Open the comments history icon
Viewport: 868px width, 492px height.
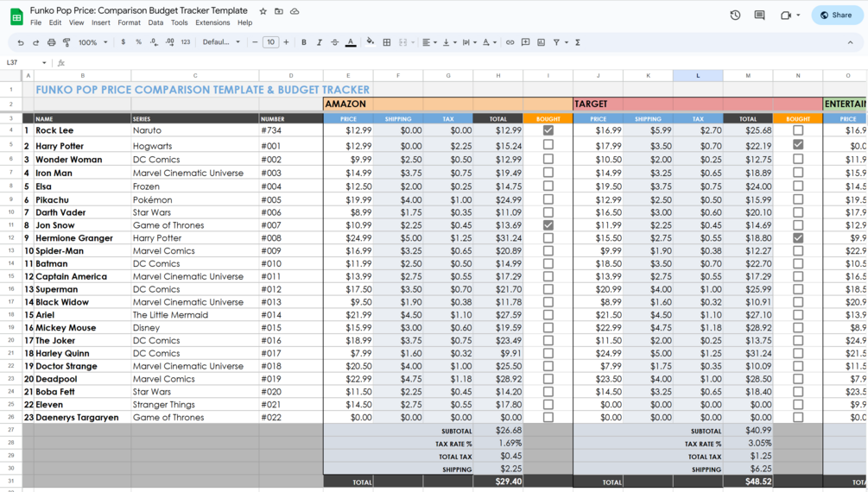[759, 16]
